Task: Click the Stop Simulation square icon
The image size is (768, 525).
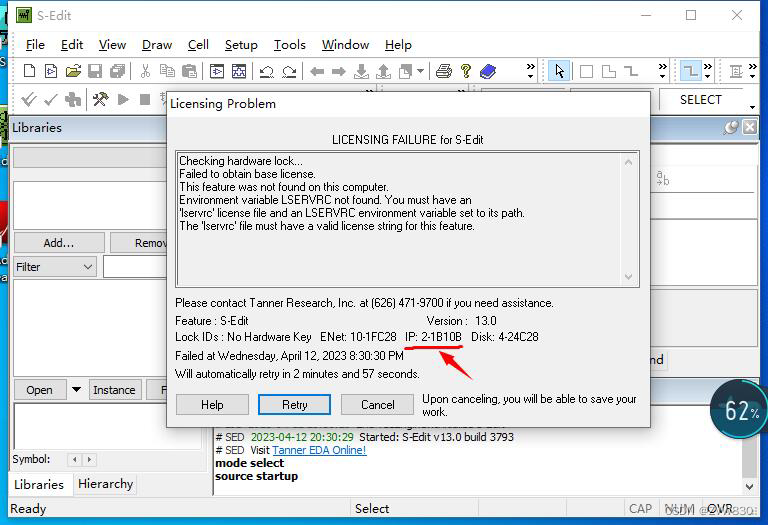Action: pos(145,99)
